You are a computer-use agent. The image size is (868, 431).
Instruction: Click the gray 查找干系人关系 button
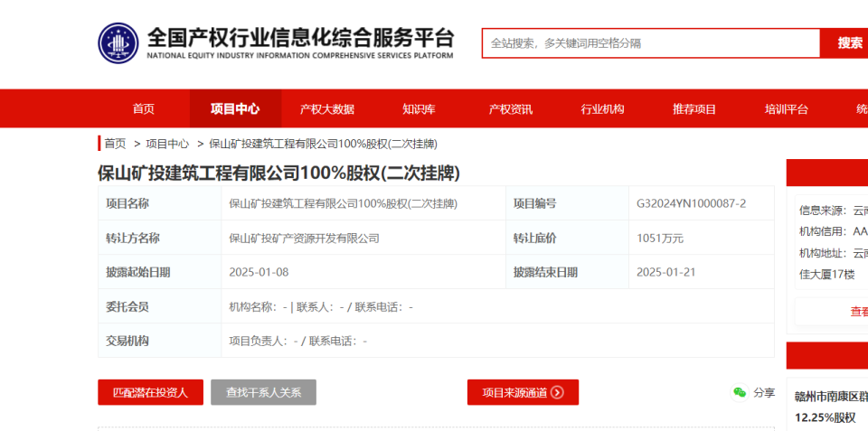pyautogui.click(x=263, y=392)
